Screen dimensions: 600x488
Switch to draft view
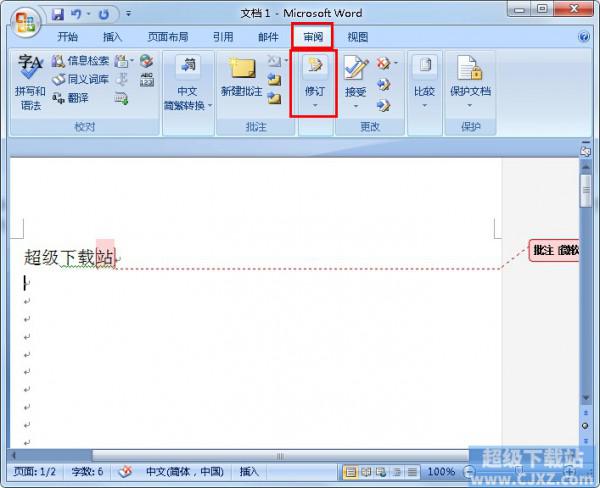click(412, 472)
